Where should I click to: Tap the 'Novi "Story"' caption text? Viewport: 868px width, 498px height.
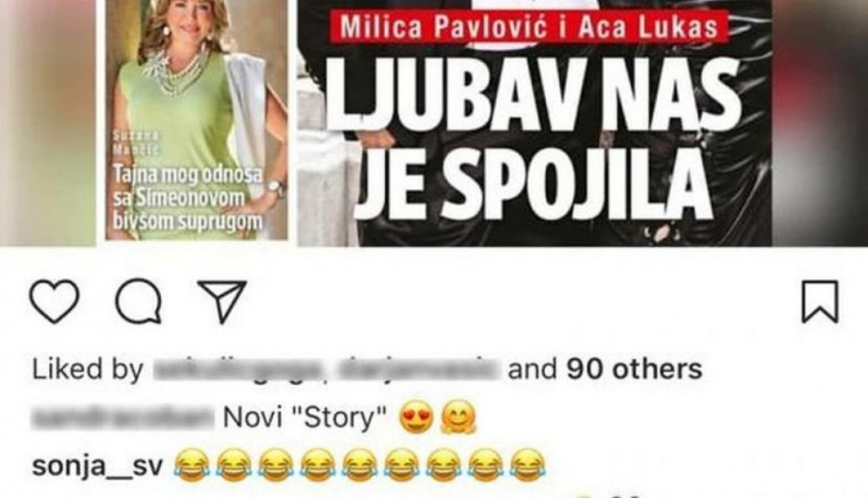click(305, 418)
